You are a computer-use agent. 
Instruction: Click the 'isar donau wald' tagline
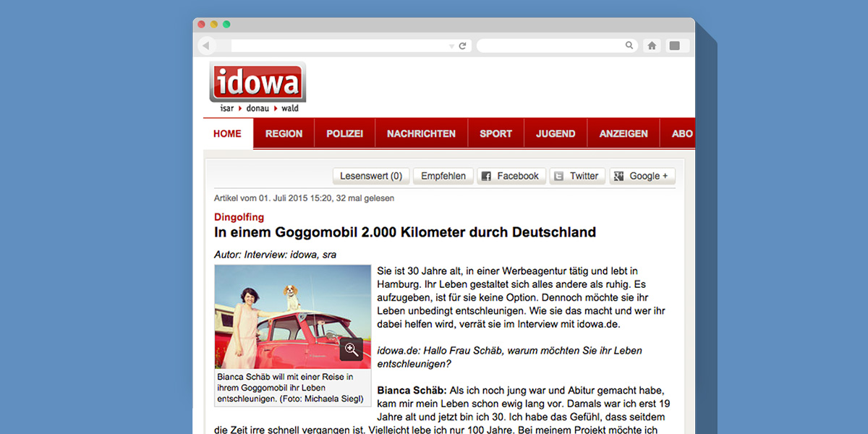pyautogui.click(x=259, y=109)
